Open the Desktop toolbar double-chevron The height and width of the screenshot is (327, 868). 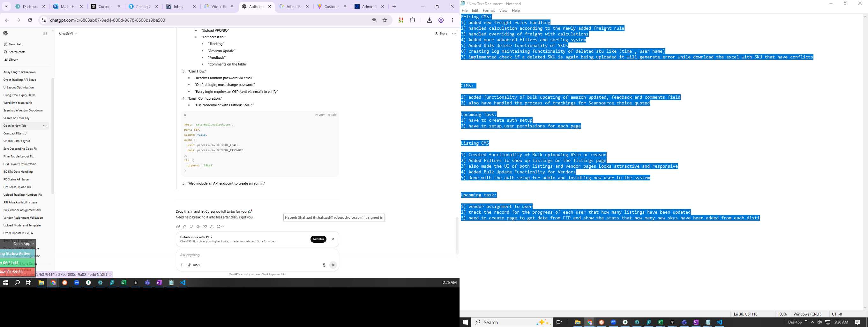tap(806, 321)
